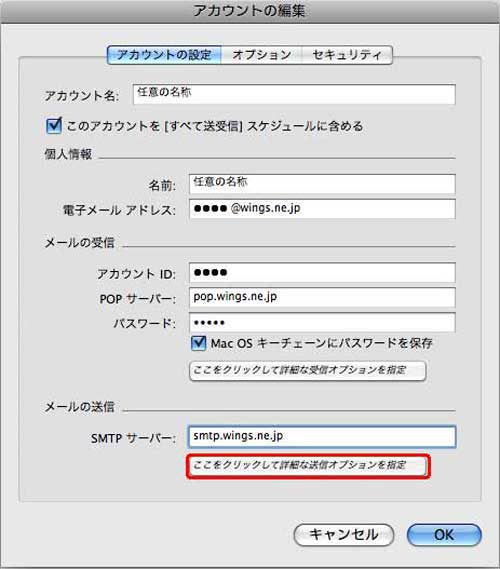The height and width of the screenshot is (569, 500).
Task: Click the スケジュールに含める checkbox label text
Action: click(x=215, y=126)
